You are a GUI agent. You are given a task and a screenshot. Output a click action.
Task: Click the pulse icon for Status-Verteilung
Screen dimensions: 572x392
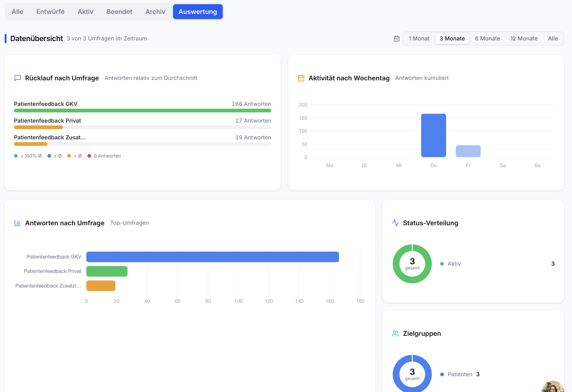395,223
